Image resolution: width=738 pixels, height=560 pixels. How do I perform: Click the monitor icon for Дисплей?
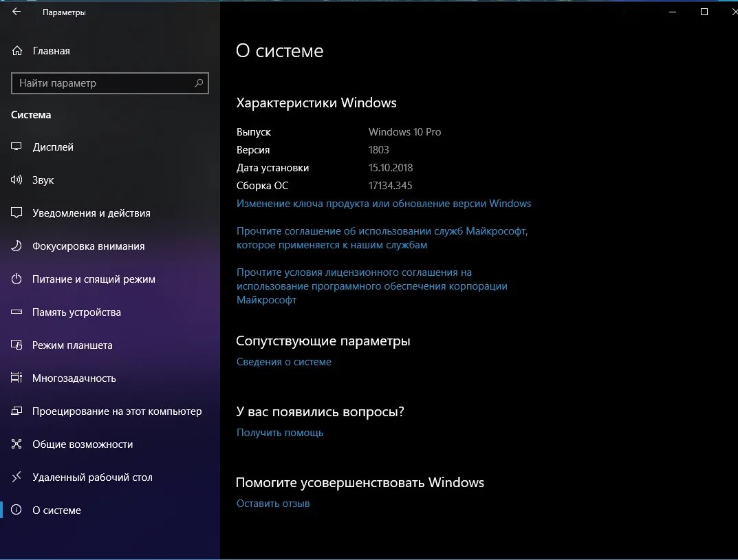pos(17,147)
